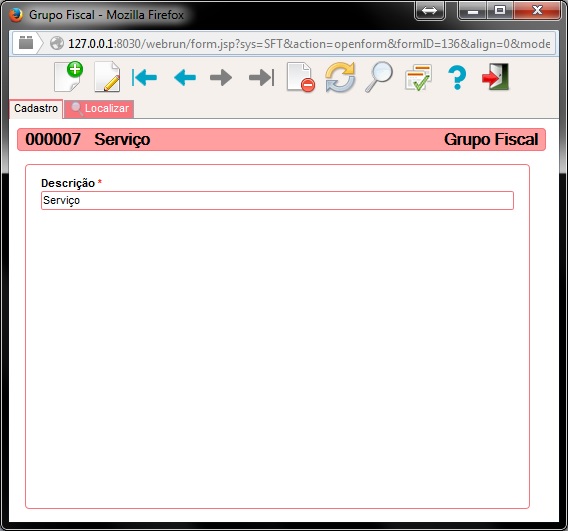
Task: Go to the previous record arrow
Action: (x=185, y=78)
